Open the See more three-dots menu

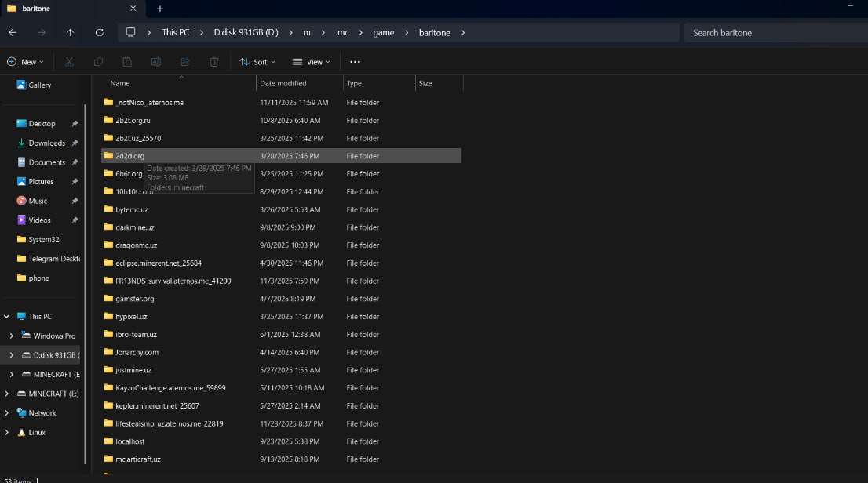[x=355, y=62]
